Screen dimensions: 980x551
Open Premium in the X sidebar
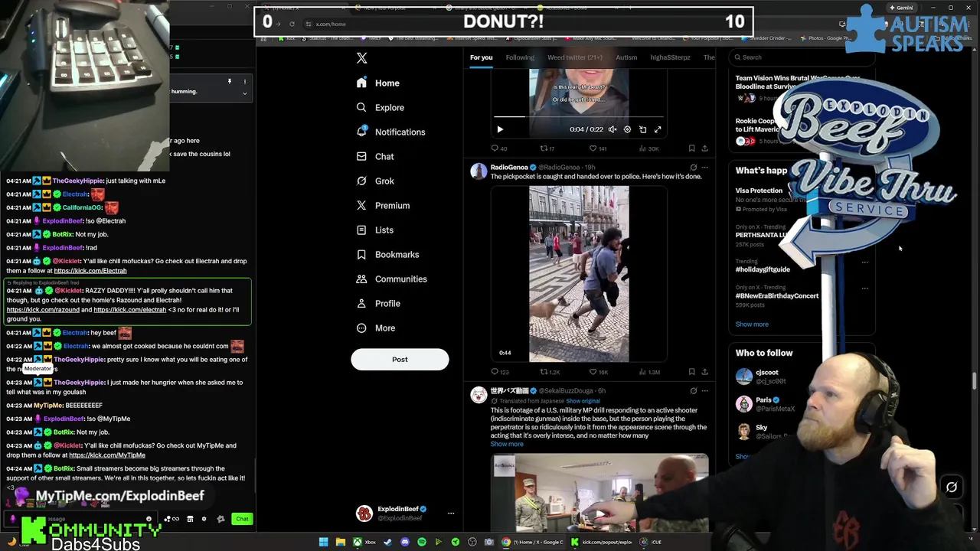pyautogui.click(x=383, y=205)
